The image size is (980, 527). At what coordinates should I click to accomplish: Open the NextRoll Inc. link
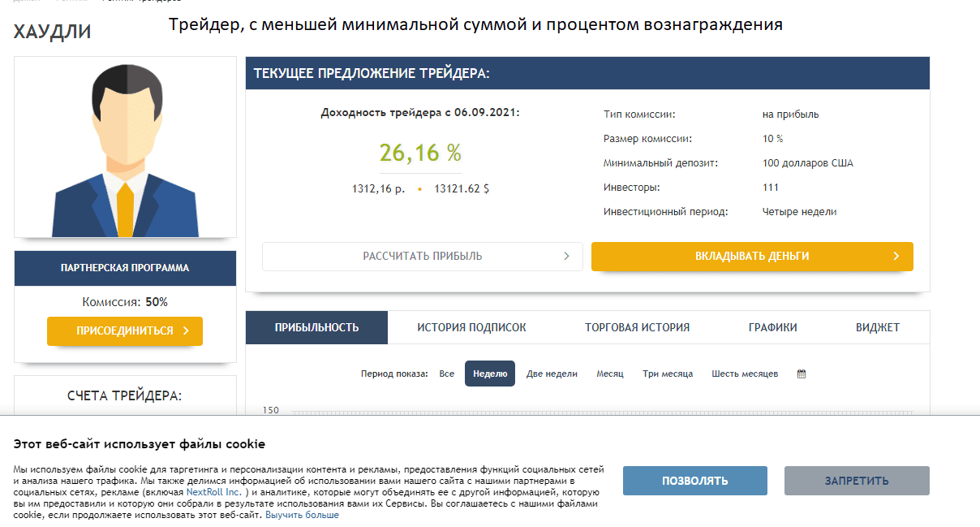(x=213, y=492)
